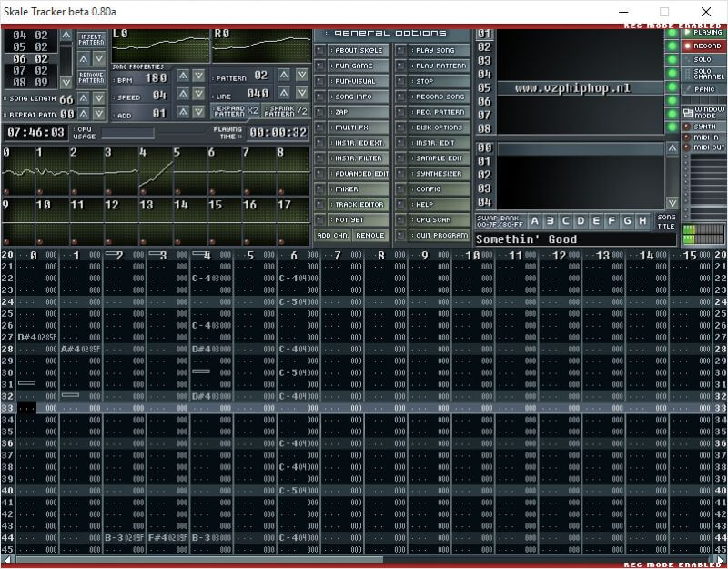This screenshot has width=728, height=569.
Task: Select bank C in Swap Bank row
Action: (565, 221)
